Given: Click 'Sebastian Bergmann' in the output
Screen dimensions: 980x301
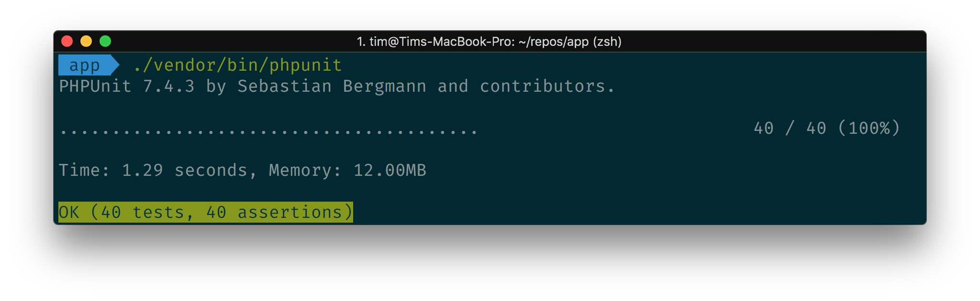Looking at the screenshot, I should pyautogui.click(x=332, y=86).
